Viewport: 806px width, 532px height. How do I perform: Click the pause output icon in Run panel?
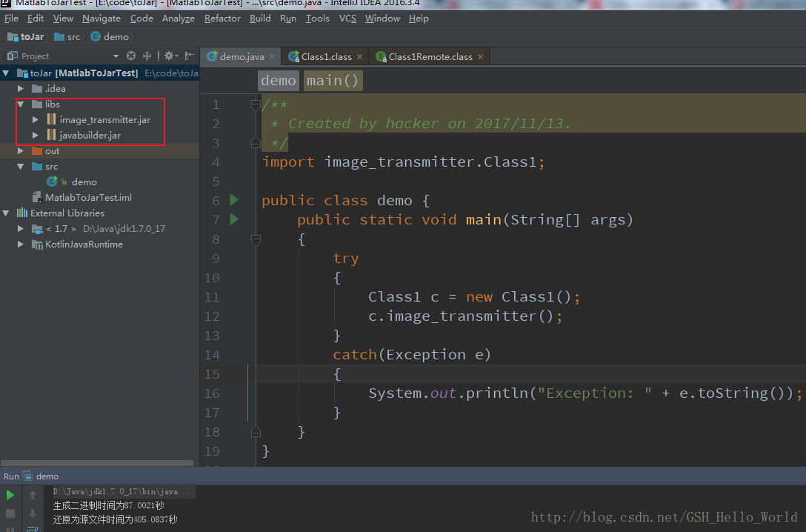tap(10, 528)
